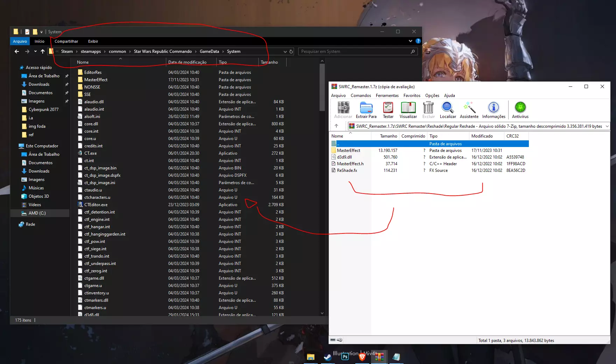Show archive Informações in WinRAR
This screenshot has width=616, height=364.
pyautogui.click(x=493, y=110)
